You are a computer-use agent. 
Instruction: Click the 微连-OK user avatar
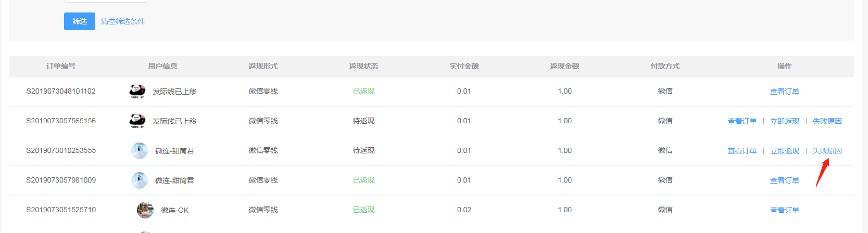[x=145, y=210]
